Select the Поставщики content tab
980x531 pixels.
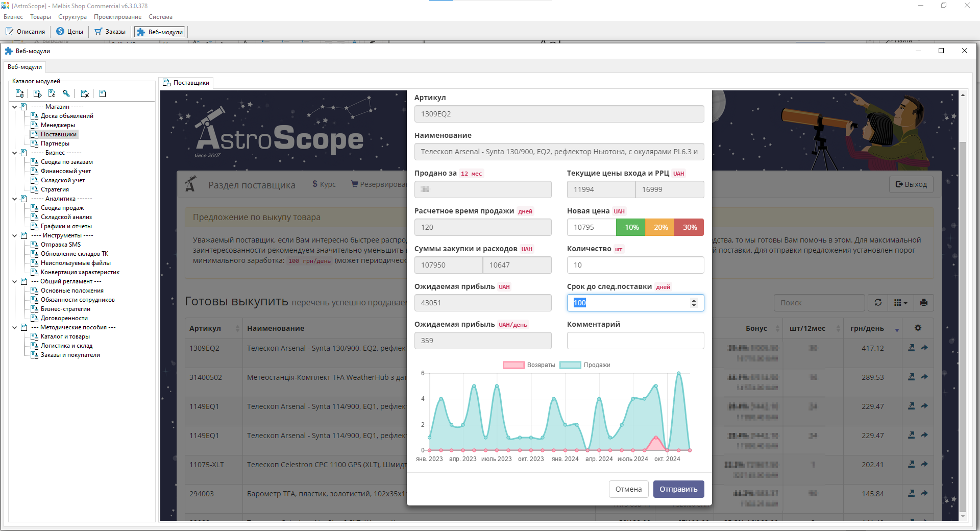point(186,83)
